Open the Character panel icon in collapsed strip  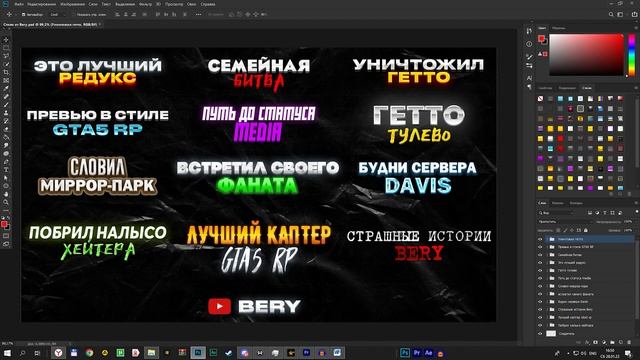point(529,78)
